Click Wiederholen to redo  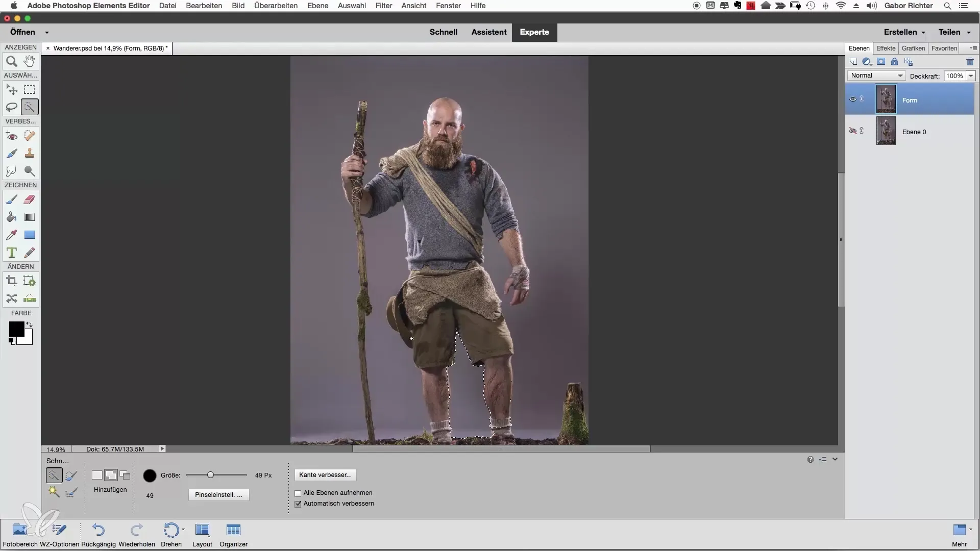tap(137, 535)
